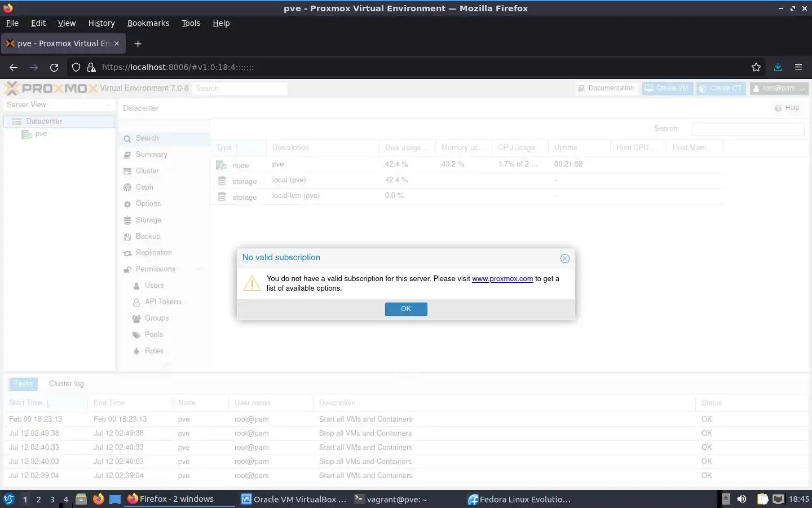Image resolution: width=812 pixels, height=508 pixels.
Task: Select the Feb 09 18:23:13 task row
Action: pyautogui.click(x=406, y=419)
